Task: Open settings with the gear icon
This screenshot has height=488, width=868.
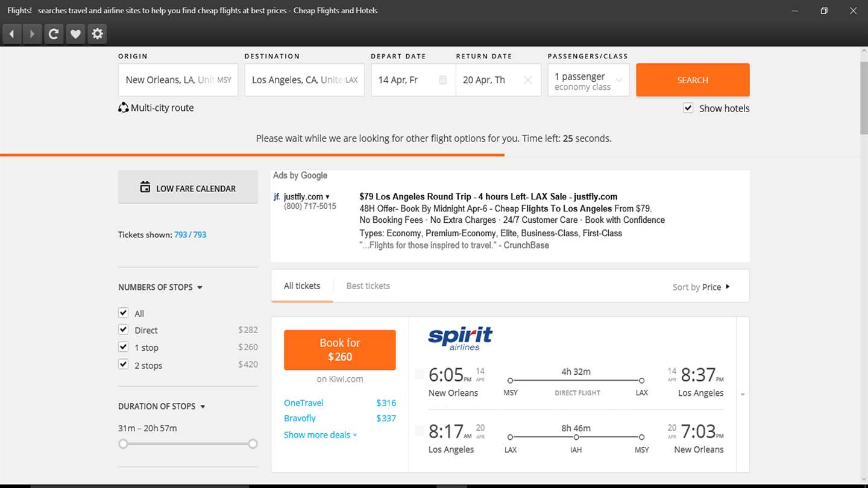Action: pyautogui.click(x=97, y=34)
